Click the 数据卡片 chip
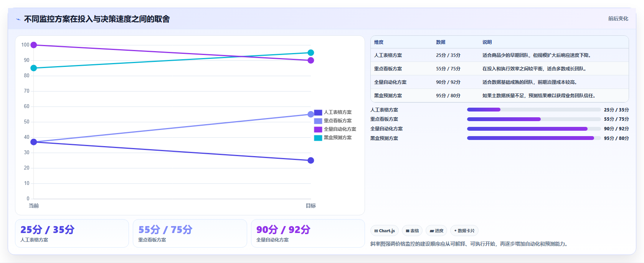 (x=464, y=231)
